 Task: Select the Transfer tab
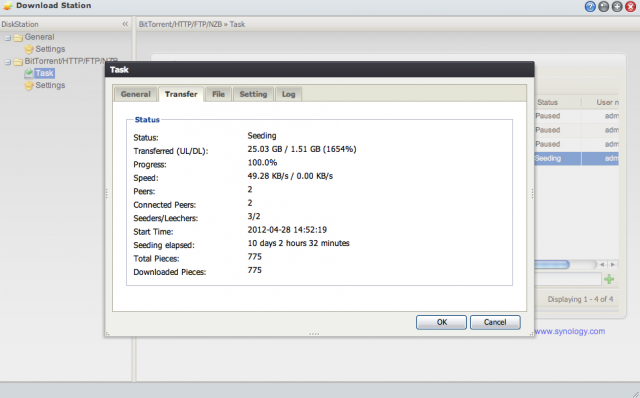point(181,94)
